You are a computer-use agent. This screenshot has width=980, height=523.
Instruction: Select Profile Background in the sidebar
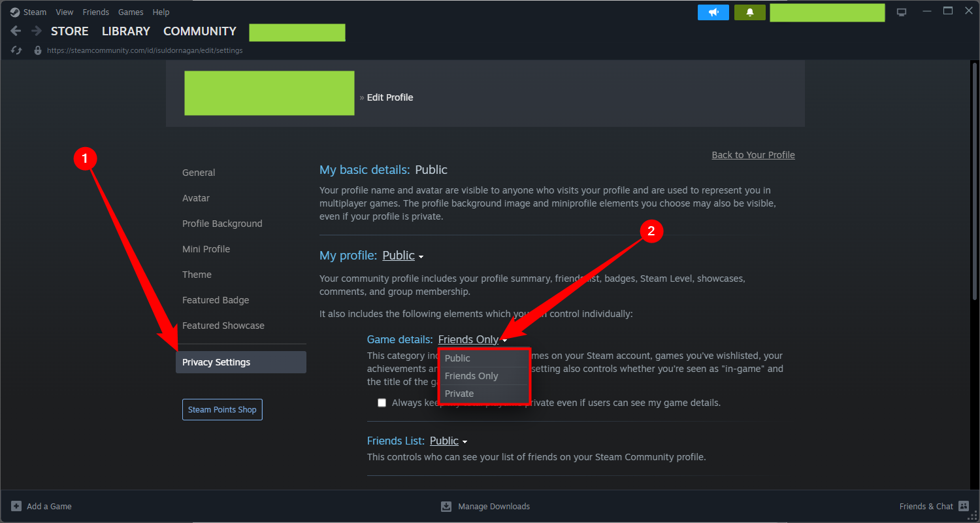[x=222, y=224]
